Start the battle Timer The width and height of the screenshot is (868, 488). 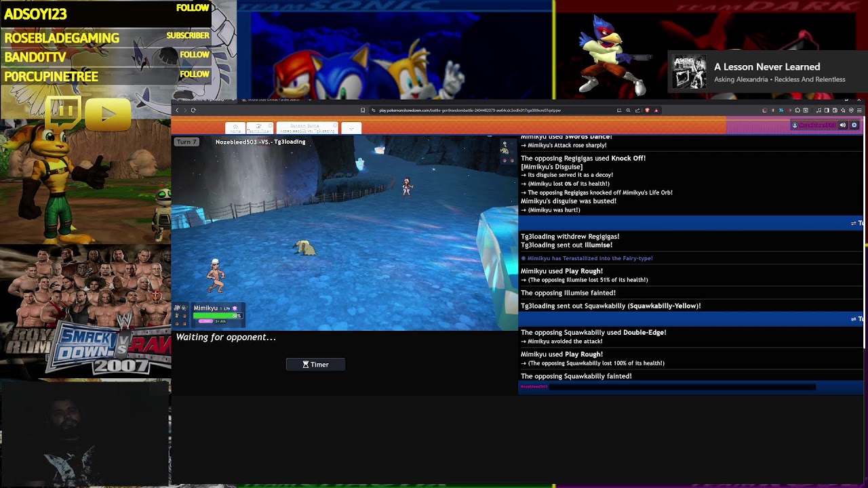(x=315, y=365)
